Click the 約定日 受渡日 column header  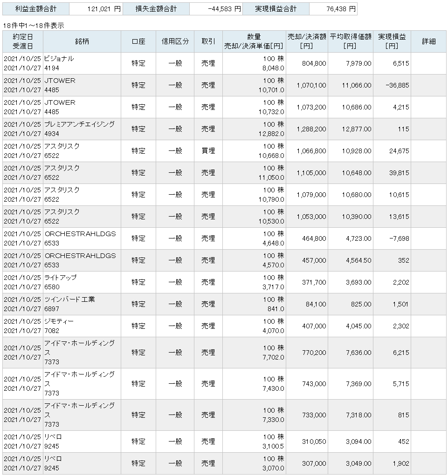pyautogui.click(x=23, y=41)
